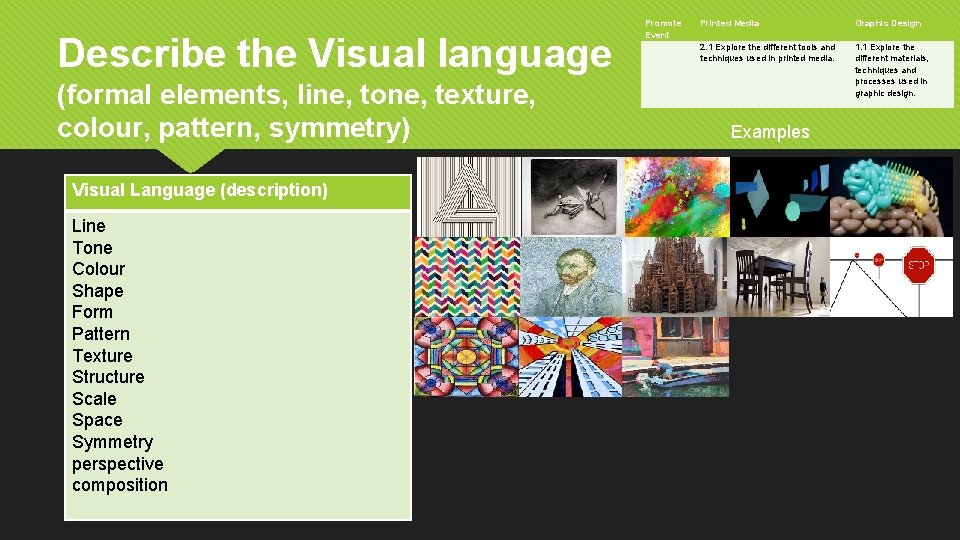Select the grey charcoal tonal drawing image
The height and width of the screenshot is (540, 960).
click(x=574, y=197)
